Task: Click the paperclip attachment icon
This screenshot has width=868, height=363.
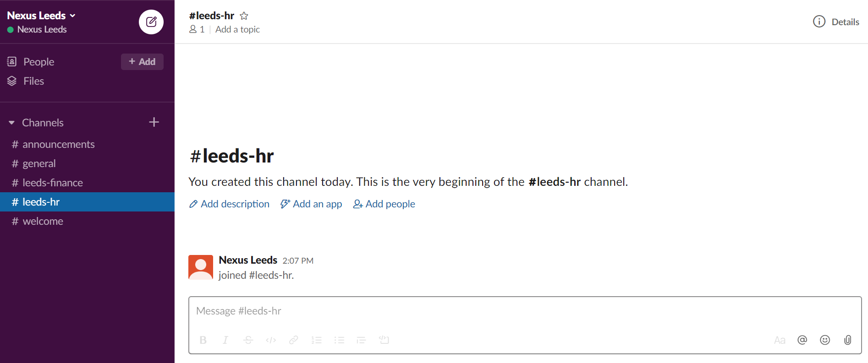Action: click(x=847, y=340)
